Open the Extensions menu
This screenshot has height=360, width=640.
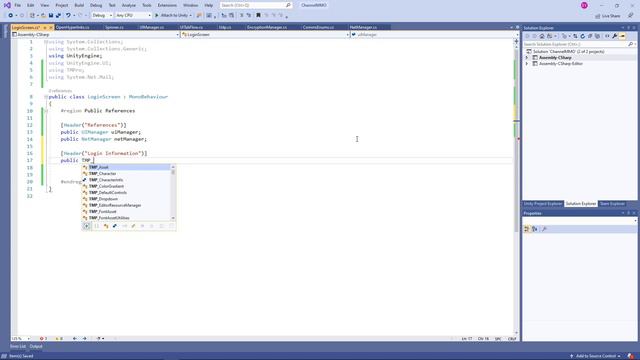click(x=167, y=5)
